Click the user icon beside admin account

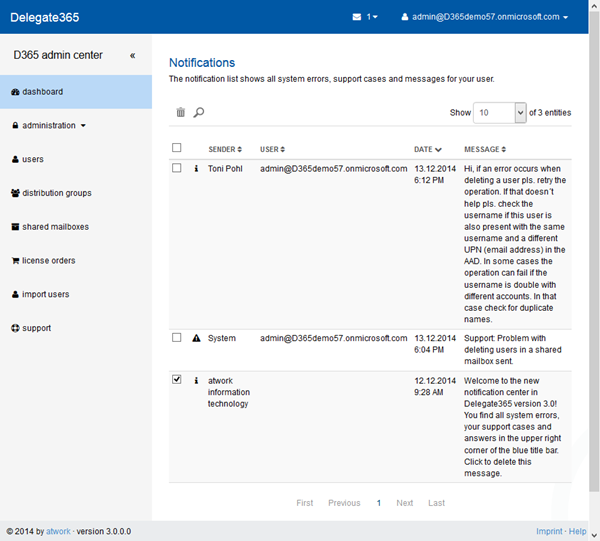[404, 17]
